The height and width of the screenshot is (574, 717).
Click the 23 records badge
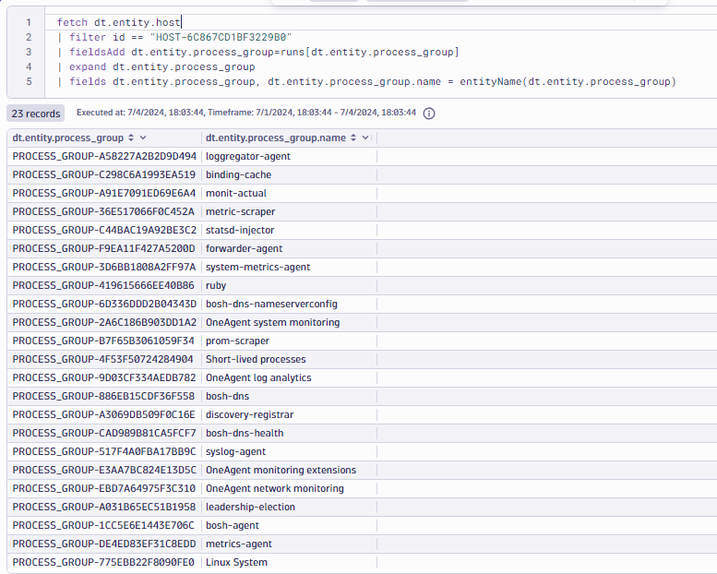click(x=36, y=114)
